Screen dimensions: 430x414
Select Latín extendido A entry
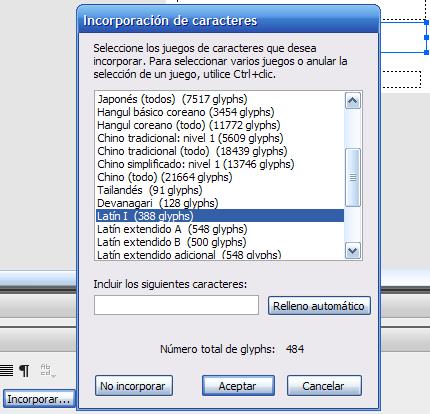(x=220, y=229)
